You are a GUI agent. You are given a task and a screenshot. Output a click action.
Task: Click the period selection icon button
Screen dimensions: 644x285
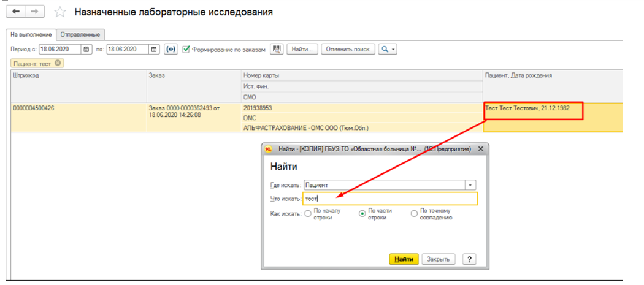coord(171,49)
